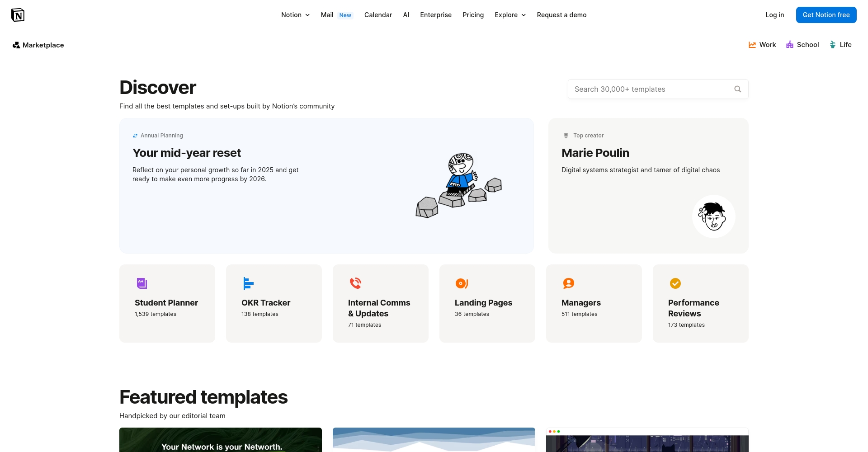Click the search magnifier icon
This screenshot has height=452, width=868.
point(738,89)
